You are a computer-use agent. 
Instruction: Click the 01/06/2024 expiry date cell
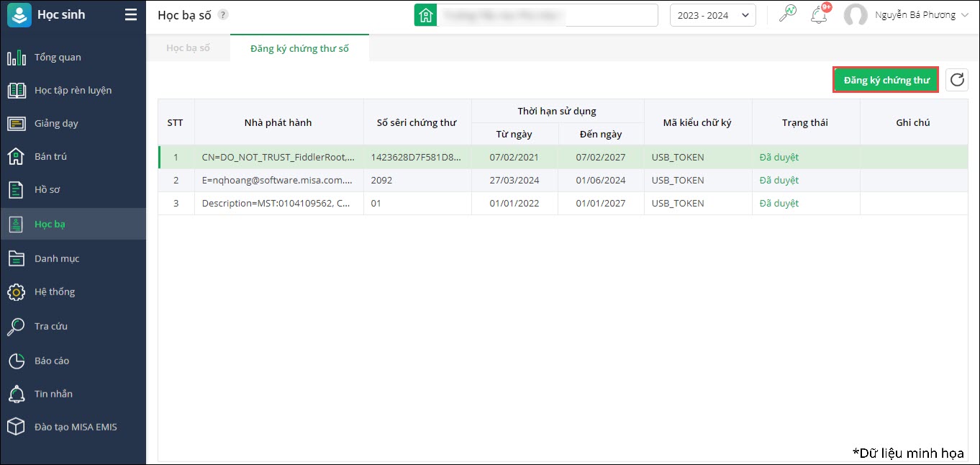click(x=601, y=180)
